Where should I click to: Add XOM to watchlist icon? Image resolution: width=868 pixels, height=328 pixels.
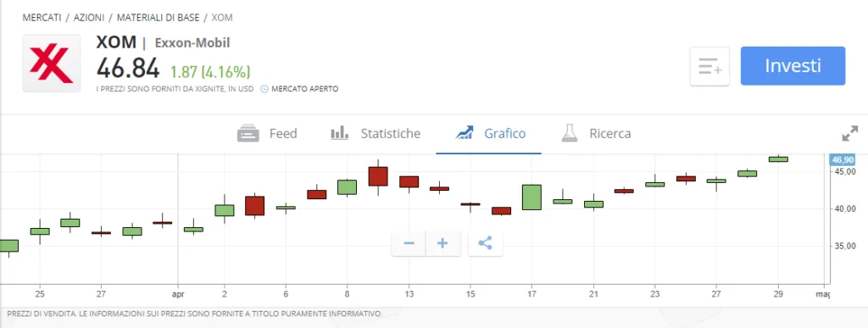709,66
